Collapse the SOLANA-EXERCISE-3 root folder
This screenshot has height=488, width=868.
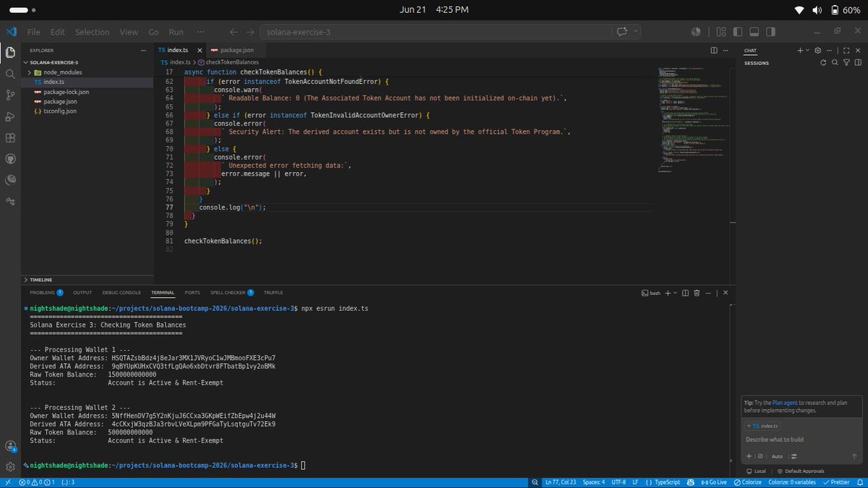pos(27,63)
